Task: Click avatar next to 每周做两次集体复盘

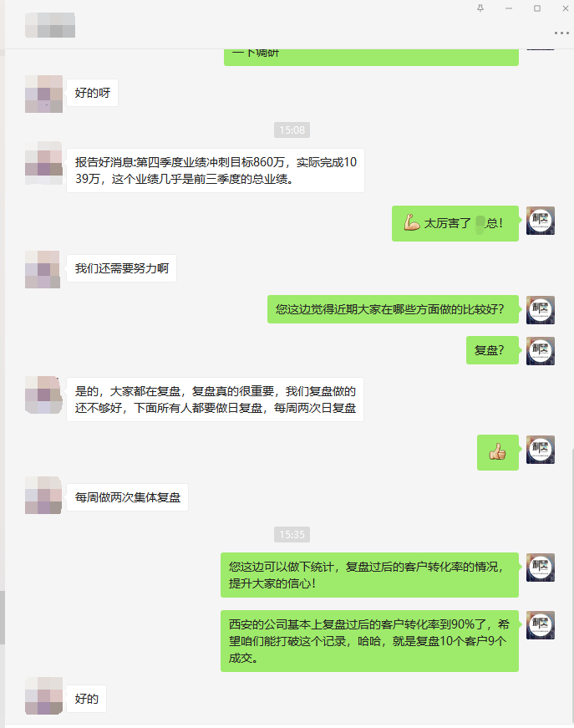Action: pos(43,495)
